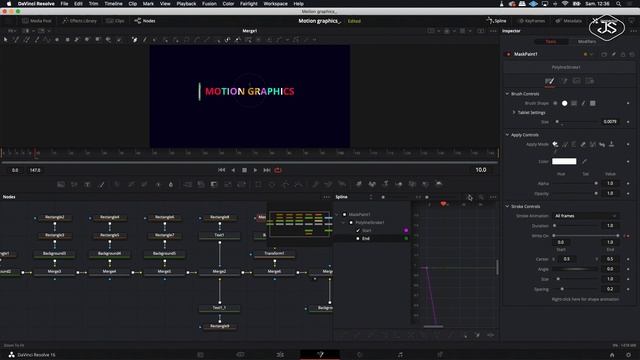This screenshot has width=640, height=360.
Task: Select the Stamp Apply Mode icon
Action: [611, 144]
